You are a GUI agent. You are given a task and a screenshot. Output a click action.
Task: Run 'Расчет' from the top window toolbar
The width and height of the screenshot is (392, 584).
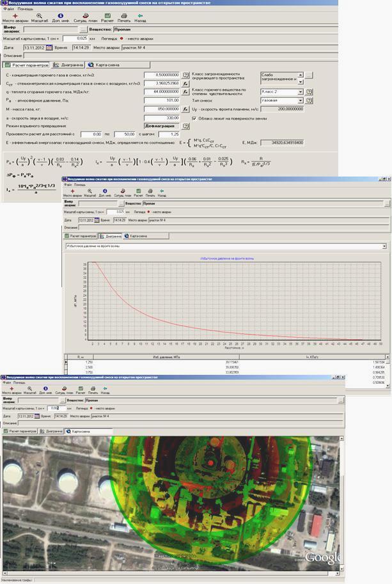coord(107,16)
